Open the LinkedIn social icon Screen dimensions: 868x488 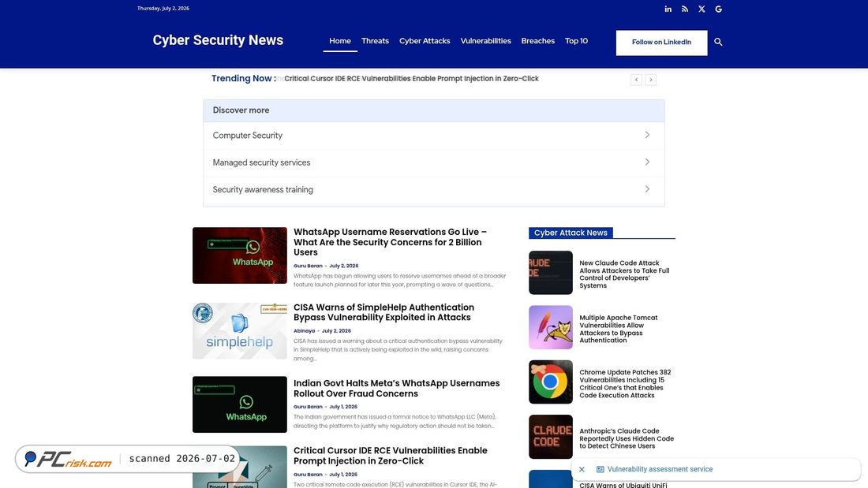pyautogui.click(x=668, y=9)
